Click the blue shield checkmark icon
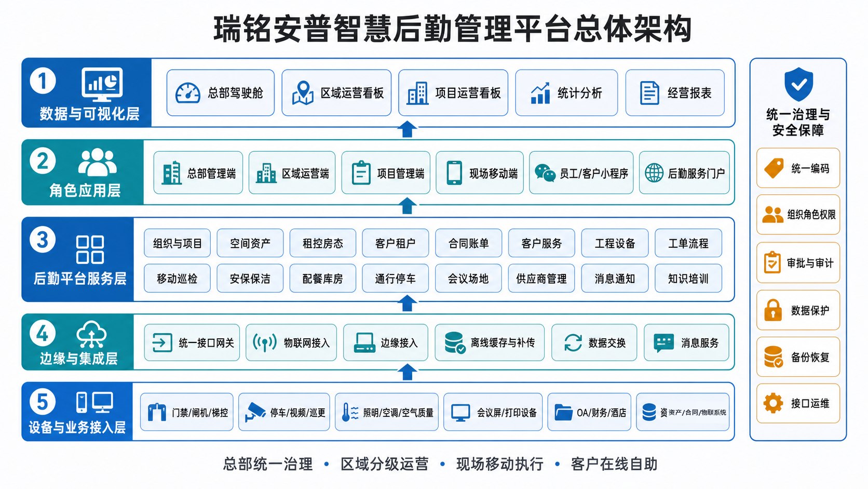The height and width of the screenshot is (489, 868). [798, 84]
